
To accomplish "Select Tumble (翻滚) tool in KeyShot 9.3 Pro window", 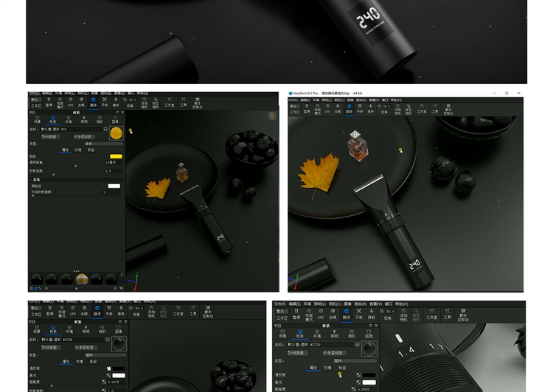I will click(x=349, y=108).
